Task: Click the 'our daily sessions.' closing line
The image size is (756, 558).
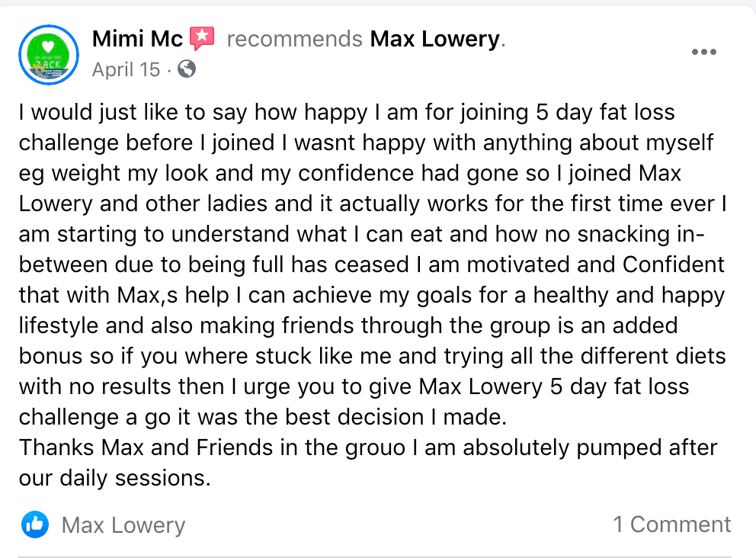Action: pos(115,479)
